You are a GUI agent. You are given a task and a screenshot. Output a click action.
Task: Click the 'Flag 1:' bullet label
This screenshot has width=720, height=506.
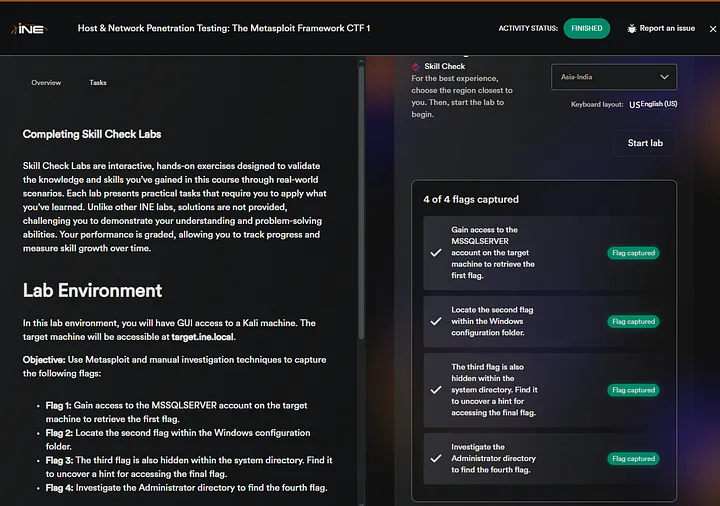58,405
